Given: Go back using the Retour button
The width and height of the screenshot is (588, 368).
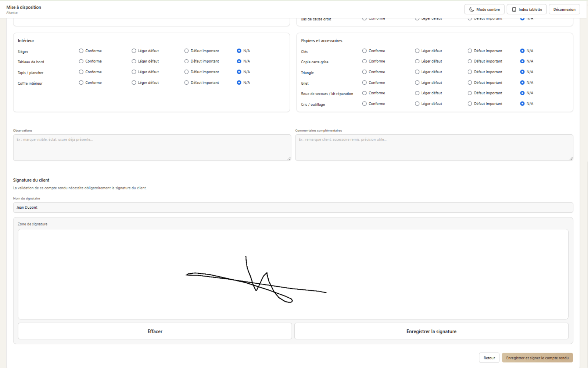Looking at the screenshot, I should tap(489, 358).
